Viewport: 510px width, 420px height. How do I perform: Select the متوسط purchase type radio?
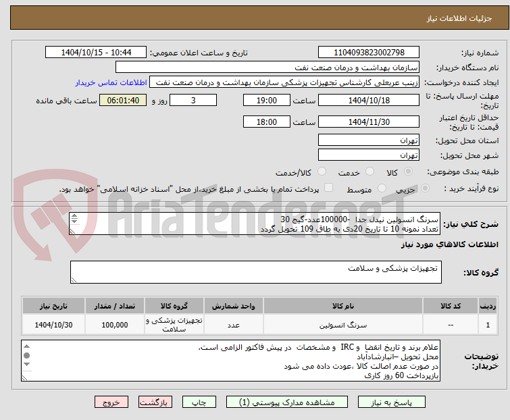(x=382, y=188)
